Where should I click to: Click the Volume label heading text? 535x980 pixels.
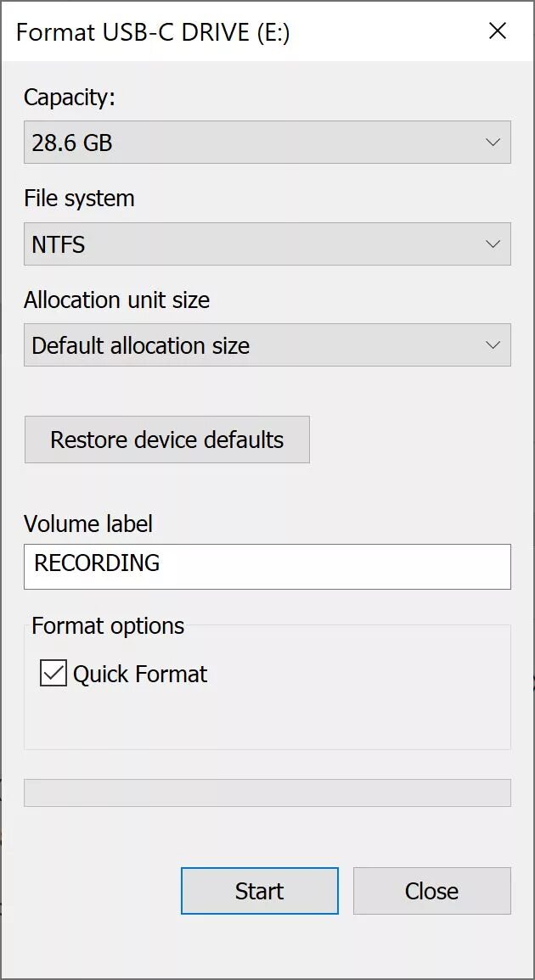pyautogui.click(x=88, y=524)
